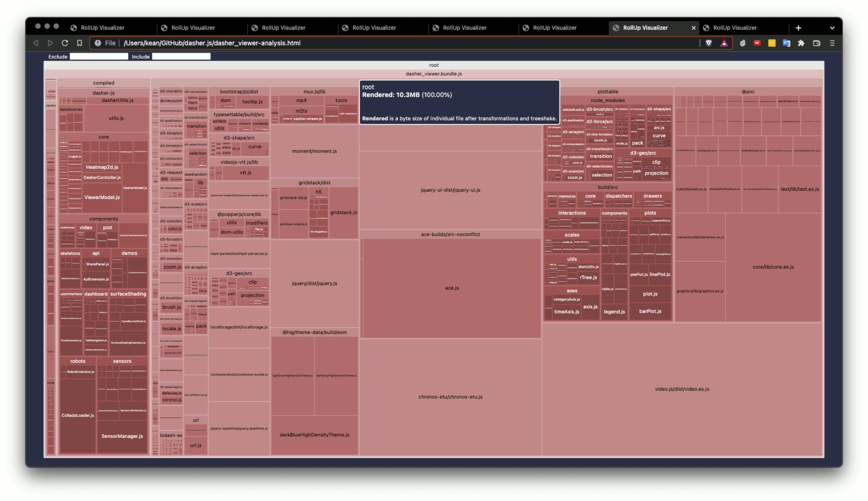Click the yellow dots extension icon
868x501 pixels.
(x=772, y=43)
